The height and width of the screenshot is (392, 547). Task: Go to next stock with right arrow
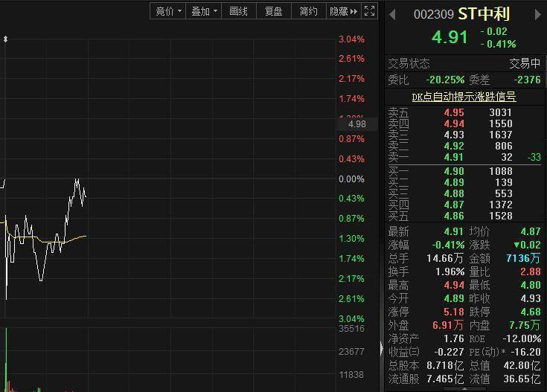tap(537, 15)
